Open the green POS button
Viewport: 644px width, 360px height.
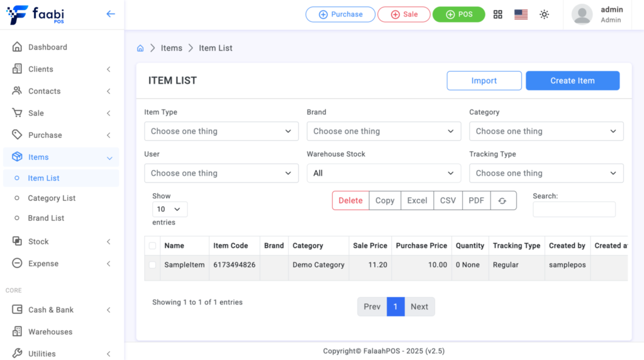458,14
